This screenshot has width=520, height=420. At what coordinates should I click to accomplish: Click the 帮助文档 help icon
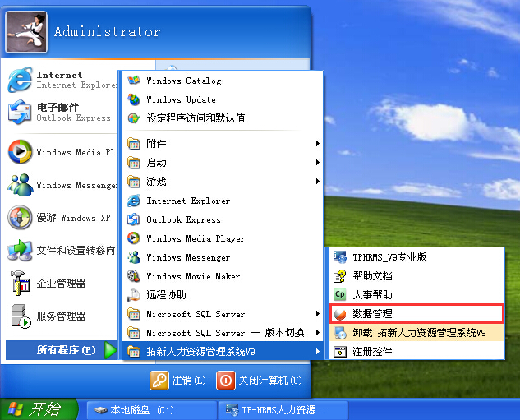(340, 275)
